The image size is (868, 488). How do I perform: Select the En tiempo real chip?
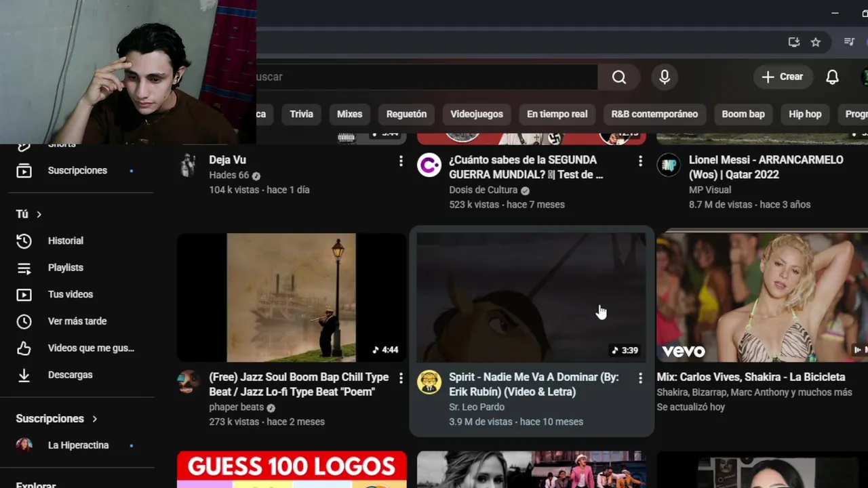(x=557, y=114)
